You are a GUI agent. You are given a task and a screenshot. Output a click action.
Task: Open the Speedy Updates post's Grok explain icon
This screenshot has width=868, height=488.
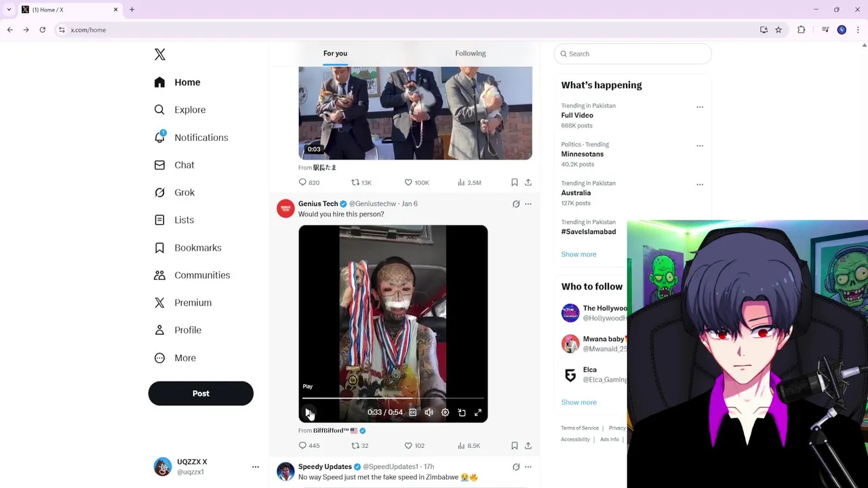(516, 467)
